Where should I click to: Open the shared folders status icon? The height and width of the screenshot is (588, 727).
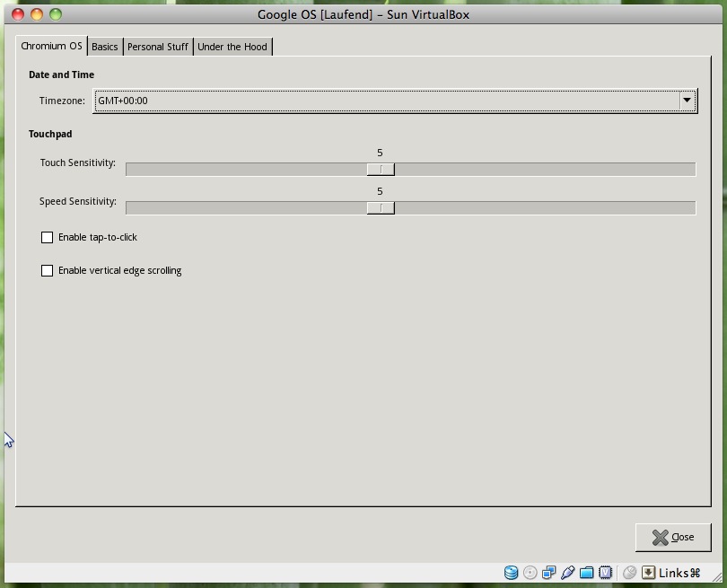tap(586, 573)
